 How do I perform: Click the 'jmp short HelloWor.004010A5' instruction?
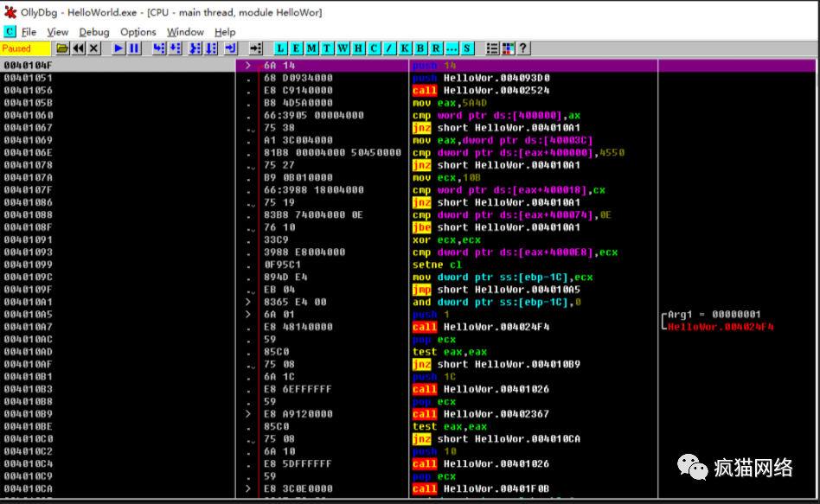point(496,290)
